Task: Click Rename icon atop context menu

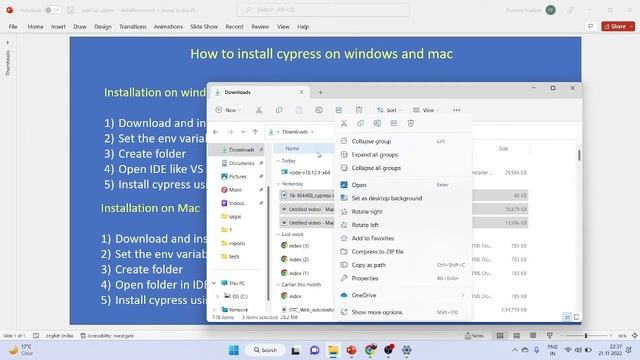Action: point(377,123)
